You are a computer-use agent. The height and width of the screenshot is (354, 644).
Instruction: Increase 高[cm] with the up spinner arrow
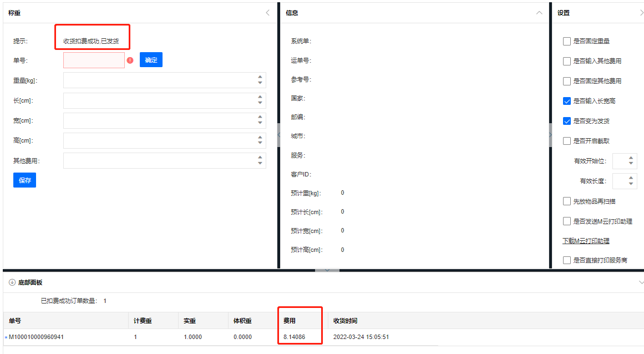260,137
